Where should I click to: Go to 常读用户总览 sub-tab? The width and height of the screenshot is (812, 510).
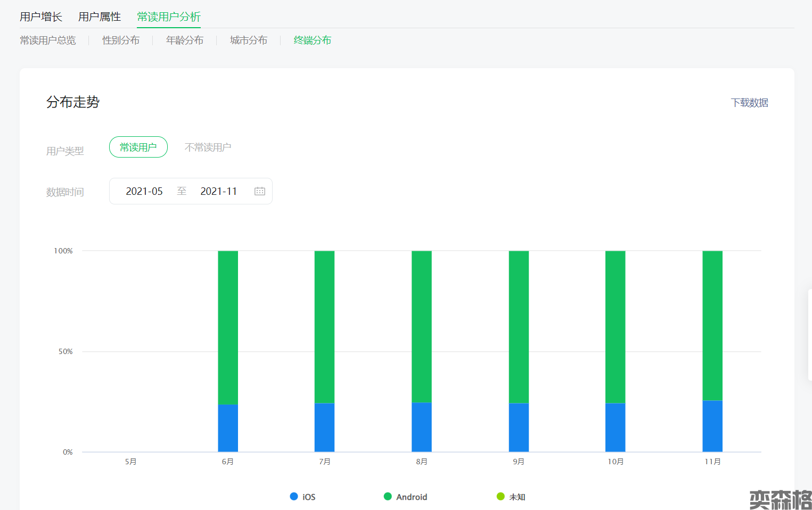[x=48, y=40]
